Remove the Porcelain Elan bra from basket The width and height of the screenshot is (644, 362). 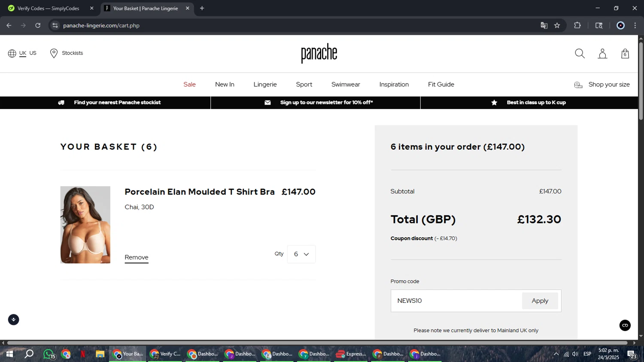point(137,257)
